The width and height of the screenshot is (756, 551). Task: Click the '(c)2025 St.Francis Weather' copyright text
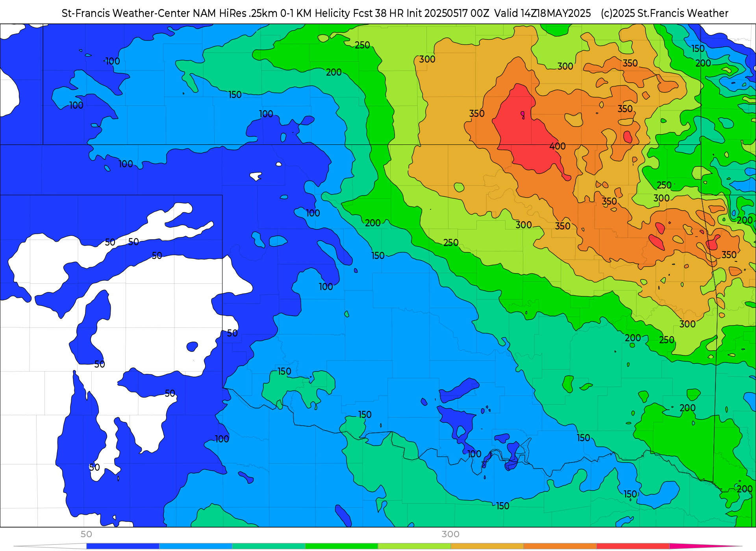[x=665, y=13]
